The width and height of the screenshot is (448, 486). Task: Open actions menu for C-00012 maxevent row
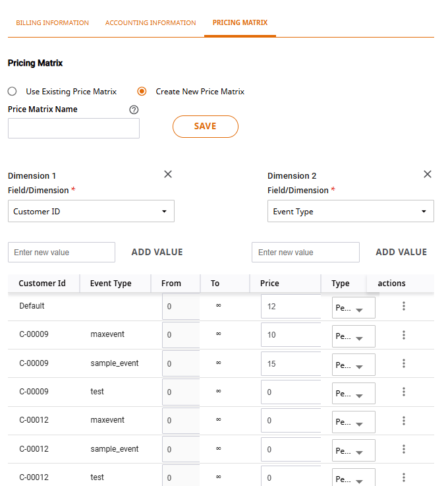click(x=404, y=421)
